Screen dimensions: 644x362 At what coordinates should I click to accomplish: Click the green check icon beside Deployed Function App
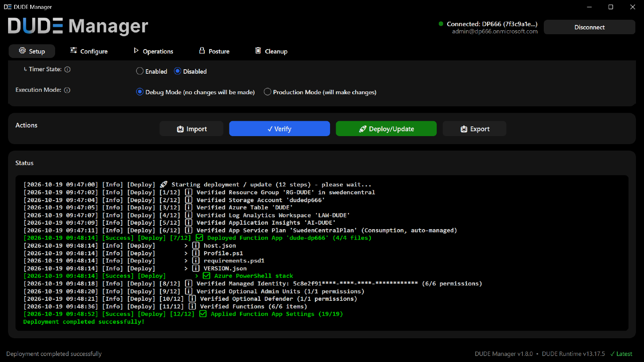(200, 238)
